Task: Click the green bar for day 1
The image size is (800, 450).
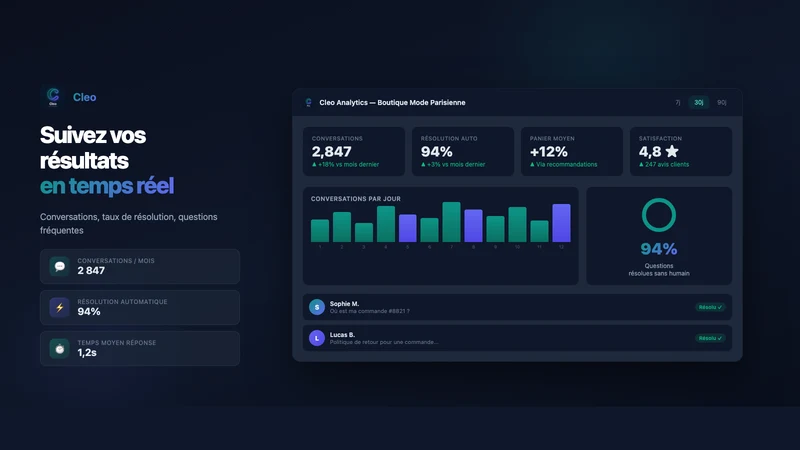Action: click(320, 231)
